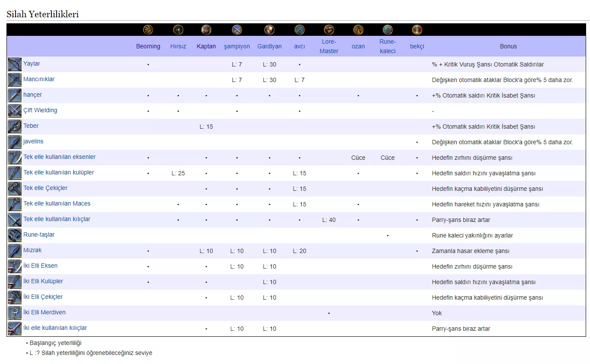Open the Rune-kaleci class link

(x=388, y=46)
